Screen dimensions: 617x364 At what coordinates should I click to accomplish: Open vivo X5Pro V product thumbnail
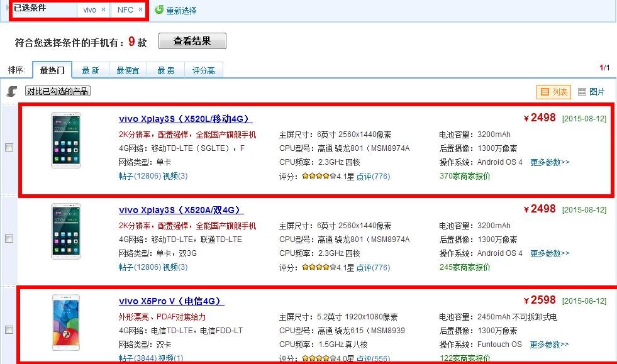66,323
